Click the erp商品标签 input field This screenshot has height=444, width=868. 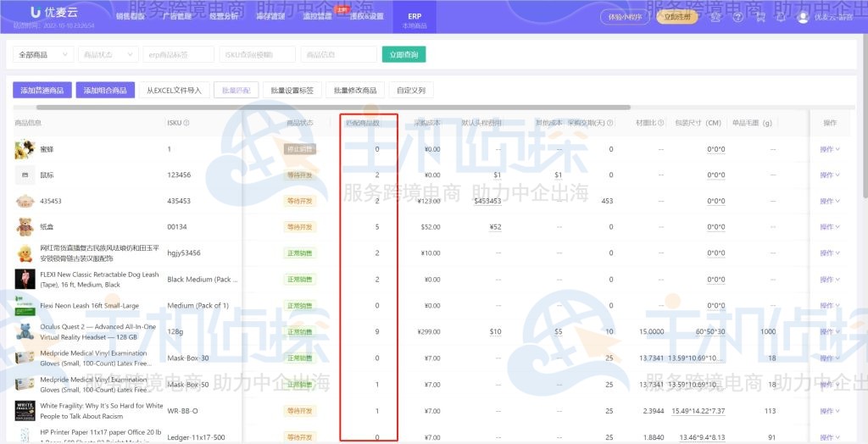pyautogui.click(x=178, y=54)
